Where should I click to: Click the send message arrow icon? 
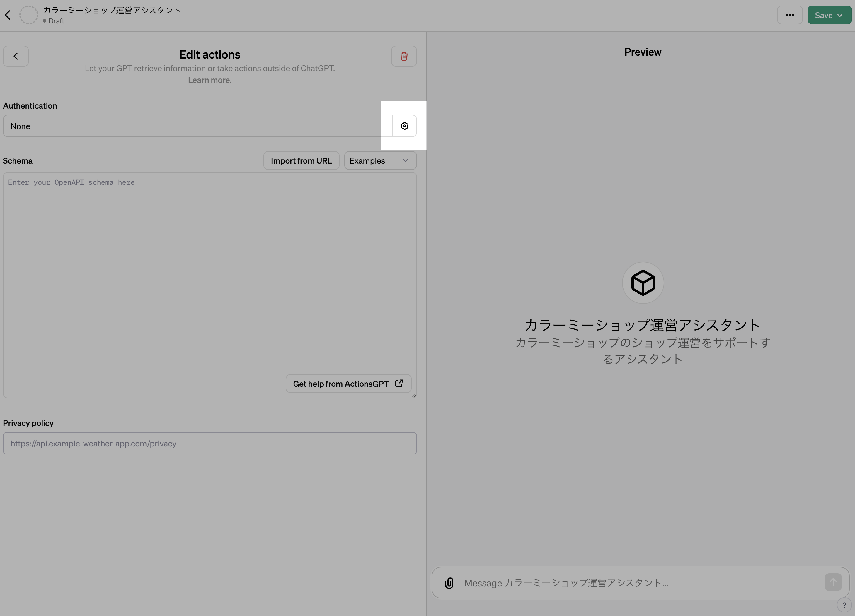(x=833, y=582)
